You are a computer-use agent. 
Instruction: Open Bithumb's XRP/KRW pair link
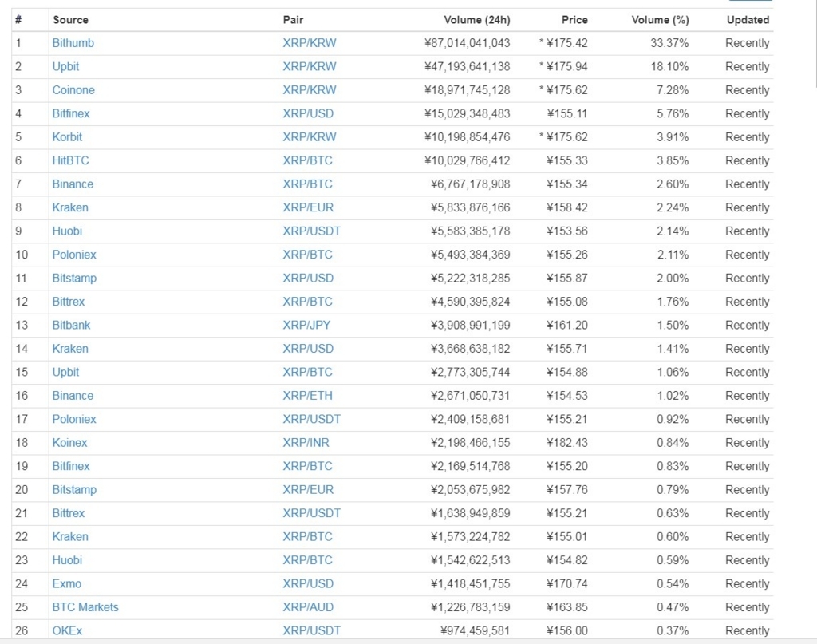[x=310, y=43]
